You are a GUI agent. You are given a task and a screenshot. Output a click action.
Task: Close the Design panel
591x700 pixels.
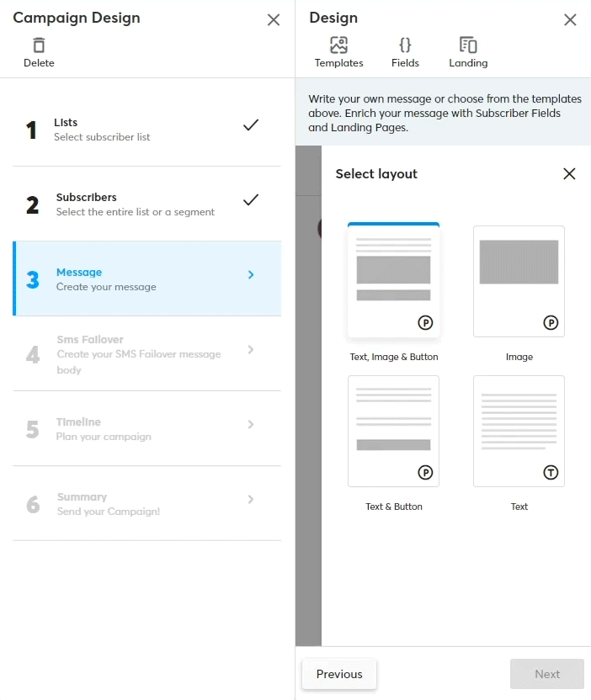[570, 20]
